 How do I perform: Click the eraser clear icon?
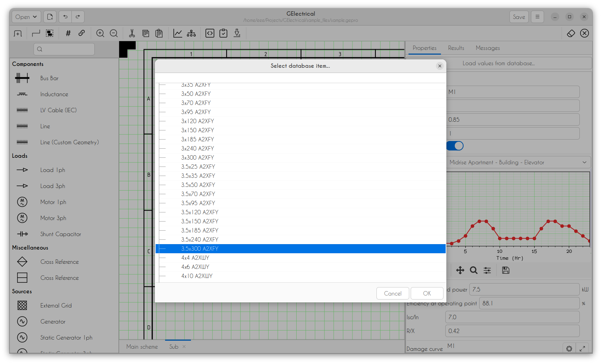[571, 34]
